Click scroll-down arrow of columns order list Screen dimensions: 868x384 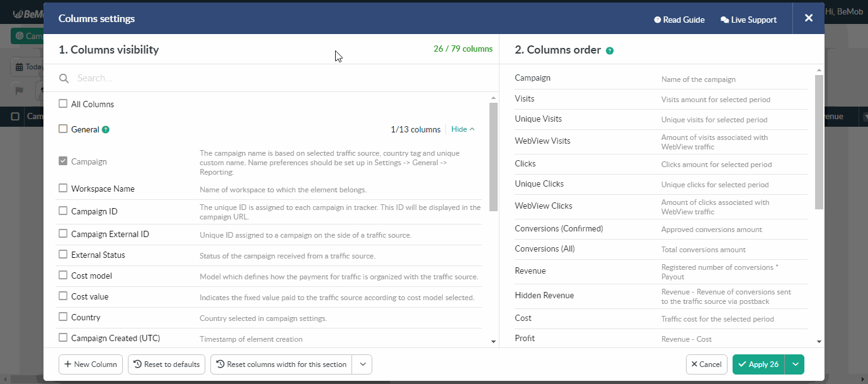click(819, 341)
